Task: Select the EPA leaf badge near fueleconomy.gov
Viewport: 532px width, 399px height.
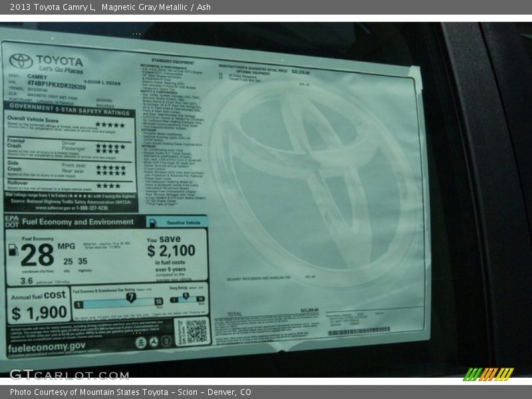Action: [141, 341]
